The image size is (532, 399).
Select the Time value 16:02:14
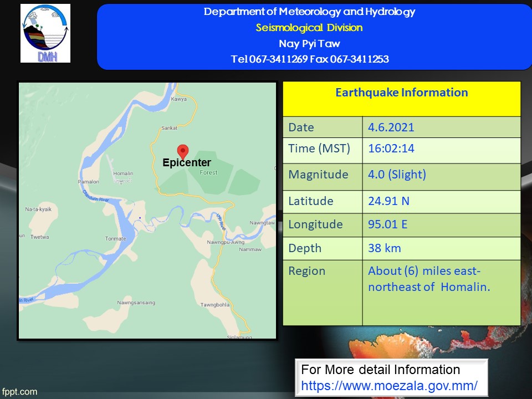[x=391, y=149]
